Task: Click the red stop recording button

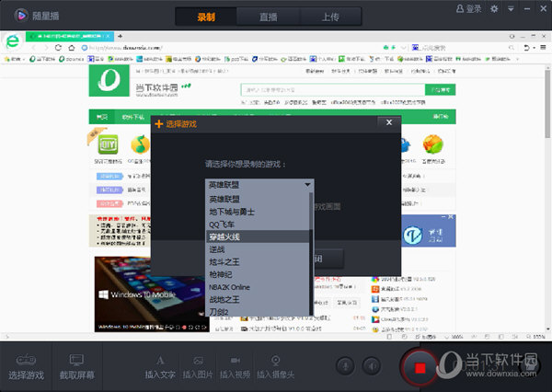Action: point(420,367)
